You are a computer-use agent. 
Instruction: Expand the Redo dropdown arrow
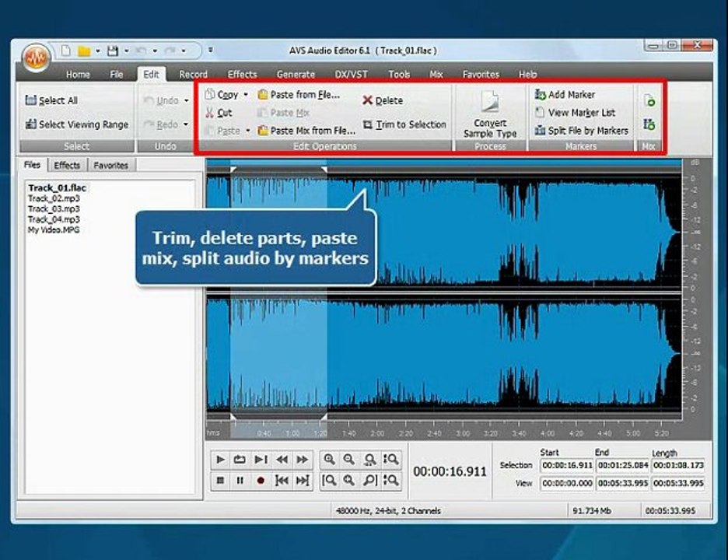tap(186, 124)
